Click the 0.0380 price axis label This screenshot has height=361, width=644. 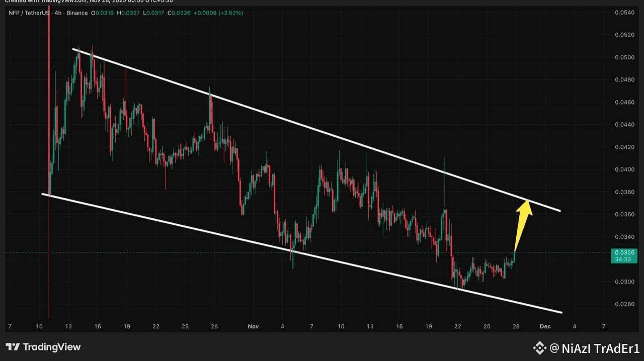point(624,192)
